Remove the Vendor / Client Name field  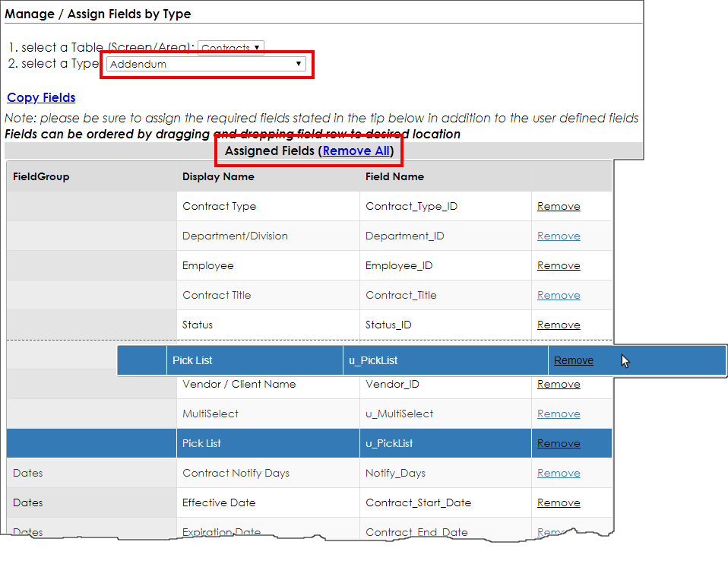pyautogui.click(x=559, y=384)
